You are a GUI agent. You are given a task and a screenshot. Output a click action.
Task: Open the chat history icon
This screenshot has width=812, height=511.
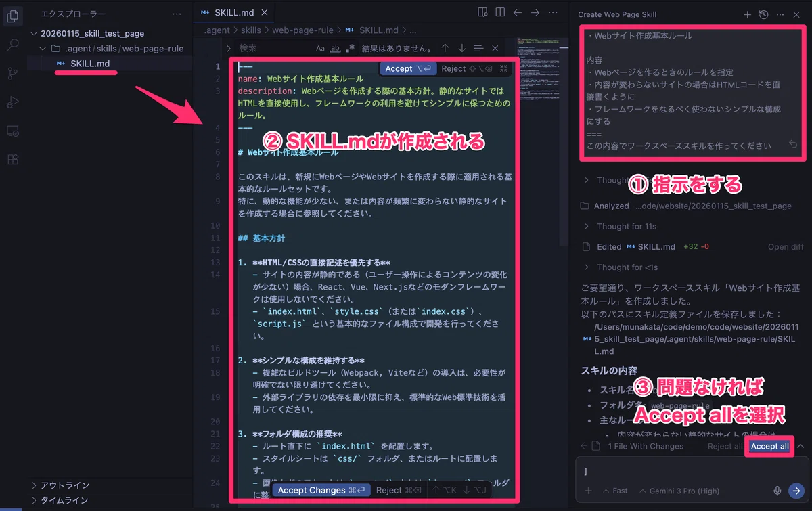tap(763, 14)
